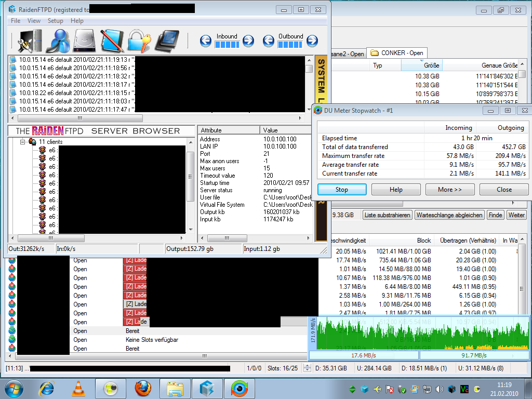The height and width of the screenshot is (399, 532).
Task: Expand DU Meter with More >> button
Action: point(450,190)
